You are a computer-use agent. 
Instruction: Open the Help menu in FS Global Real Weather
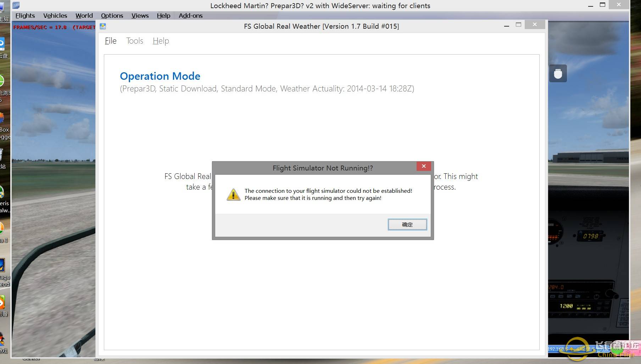coord(161,41)
